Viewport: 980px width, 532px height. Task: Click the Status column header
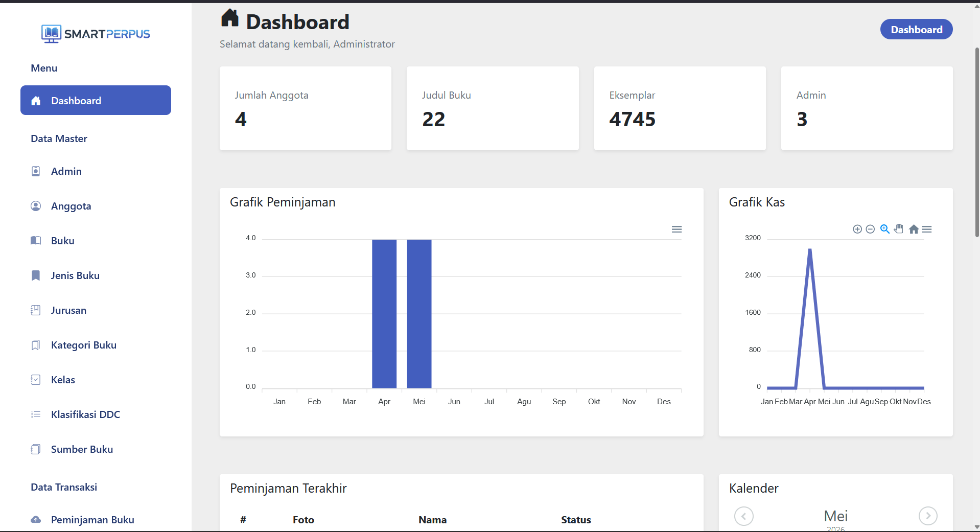(576, 520)
